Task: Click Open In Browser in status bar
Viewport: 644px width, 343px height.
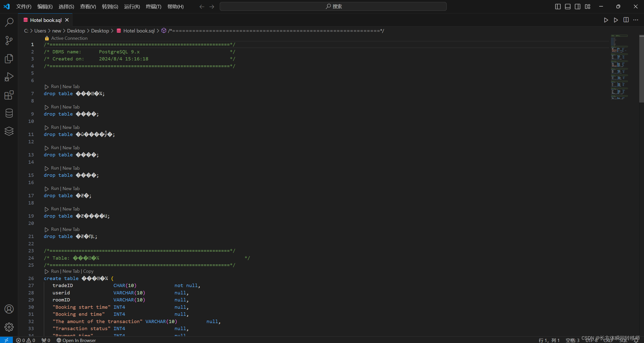Action: (x=76, y=340)
